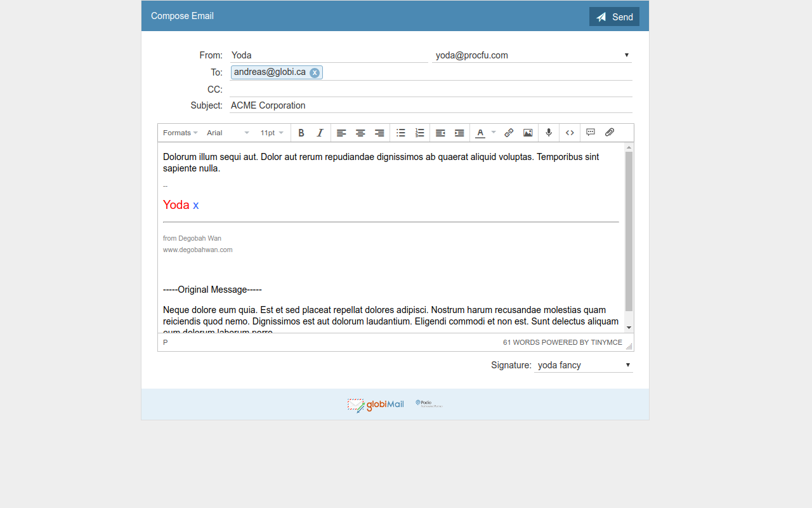Decrease the indent
Viewport: 812px width, 508px height.
coord(440,133)
